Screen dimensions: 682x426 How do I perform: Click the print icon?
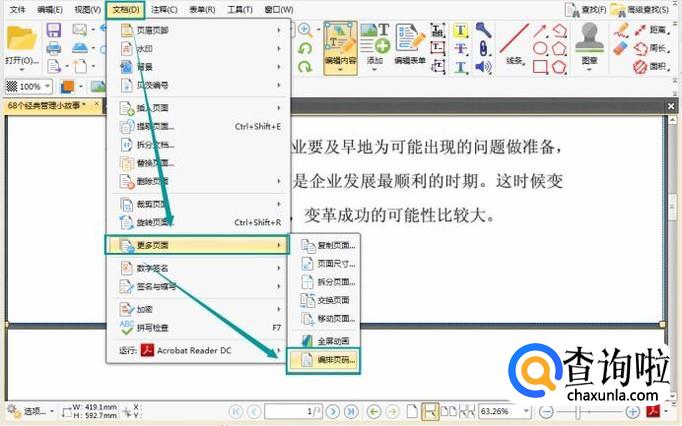[53, 48]
